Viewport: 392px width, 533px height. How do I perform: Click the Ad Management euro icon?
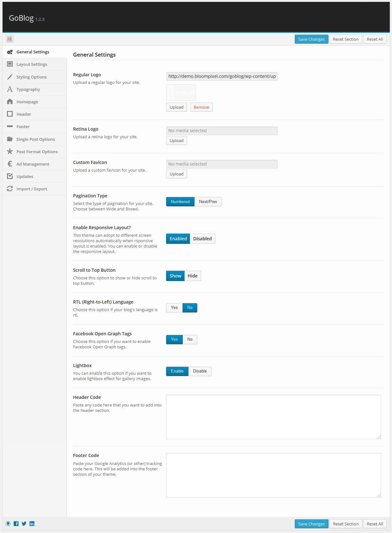click(x=10, y=164)
